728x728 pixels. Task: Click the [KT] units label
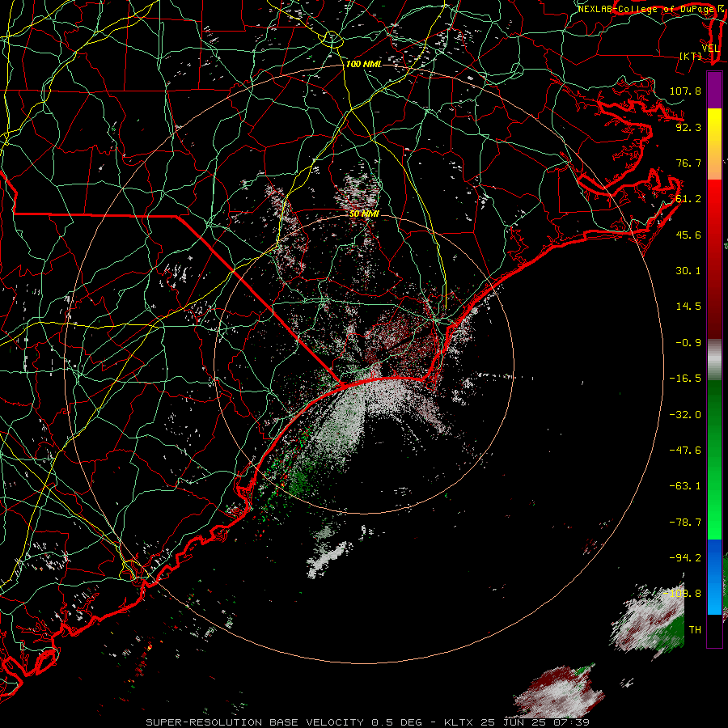point(691,56)
